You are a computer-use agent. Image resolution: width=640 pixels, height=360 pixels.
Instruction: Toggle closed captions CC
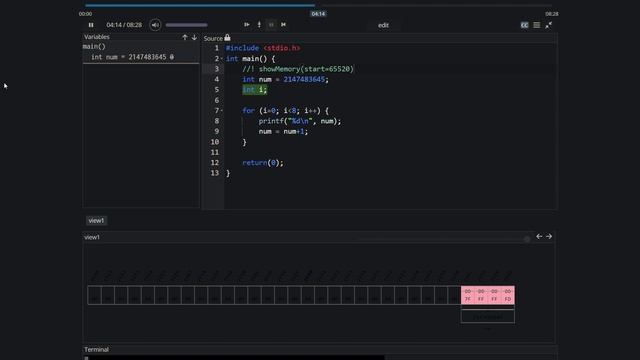(524, 25)
